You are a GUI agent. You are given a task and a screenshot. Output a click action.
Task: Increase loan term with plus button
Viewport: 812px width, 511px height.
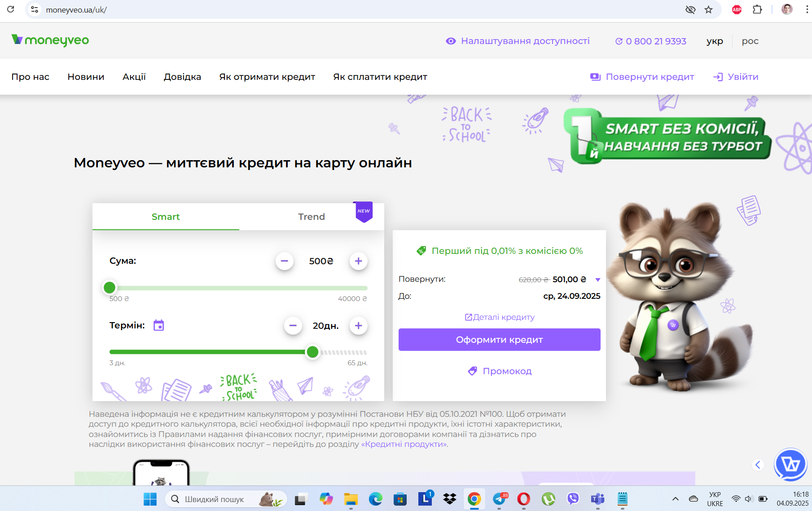tap(359, 326)
